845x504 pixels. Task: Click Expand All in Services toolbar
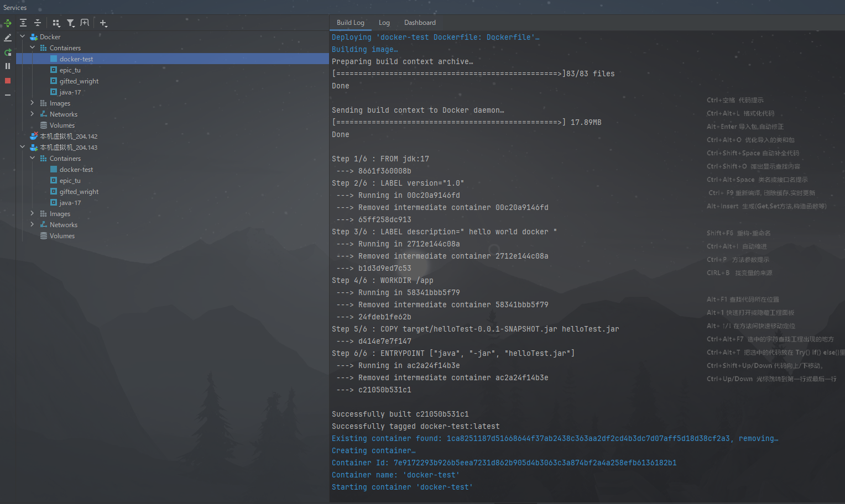[23, 23]
